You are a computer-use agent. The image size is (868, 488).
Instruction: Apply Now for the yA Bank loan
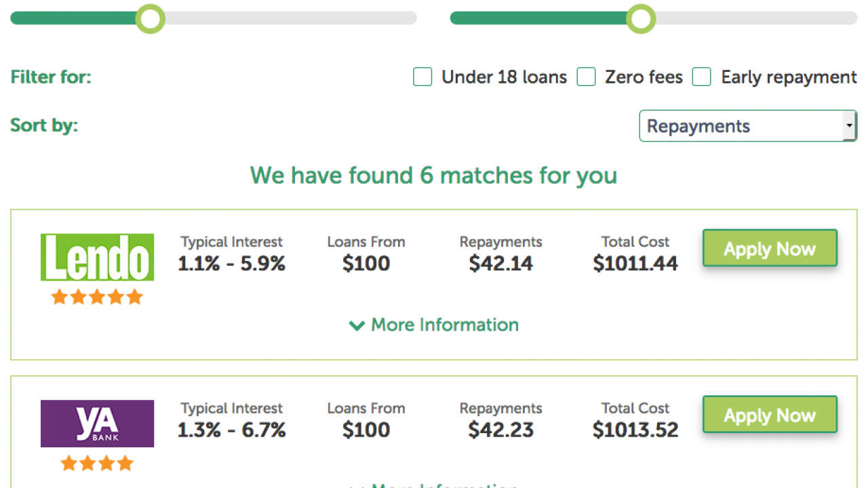point(770,415)
